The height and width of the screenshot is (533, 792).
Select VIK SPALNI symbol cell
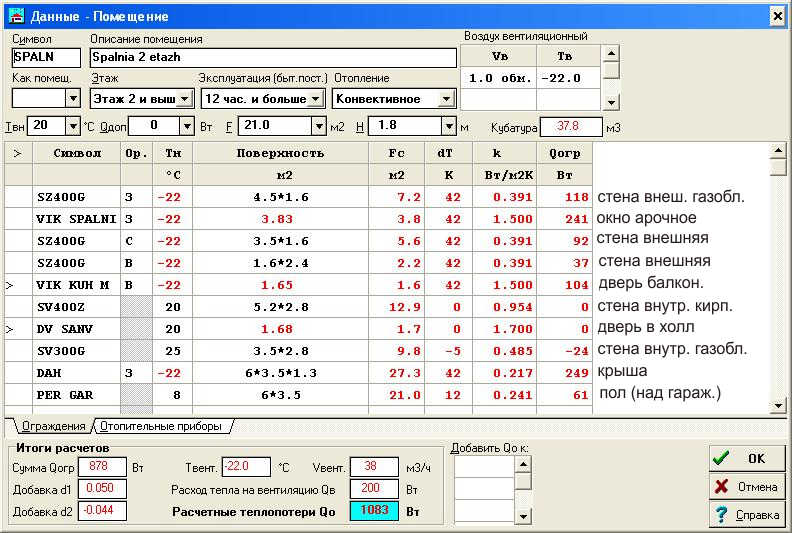point(77,219)
